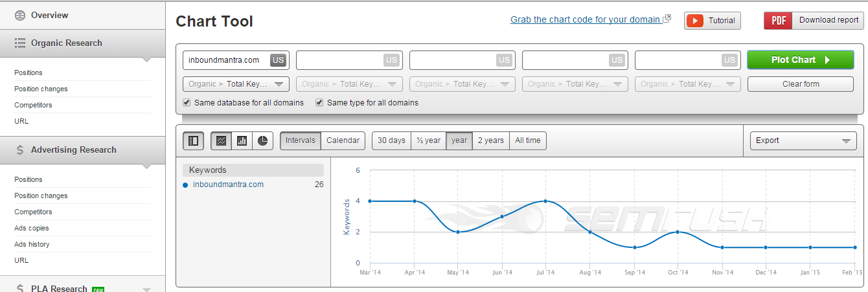Check Same database for all domains

click(x=187, y=102)
